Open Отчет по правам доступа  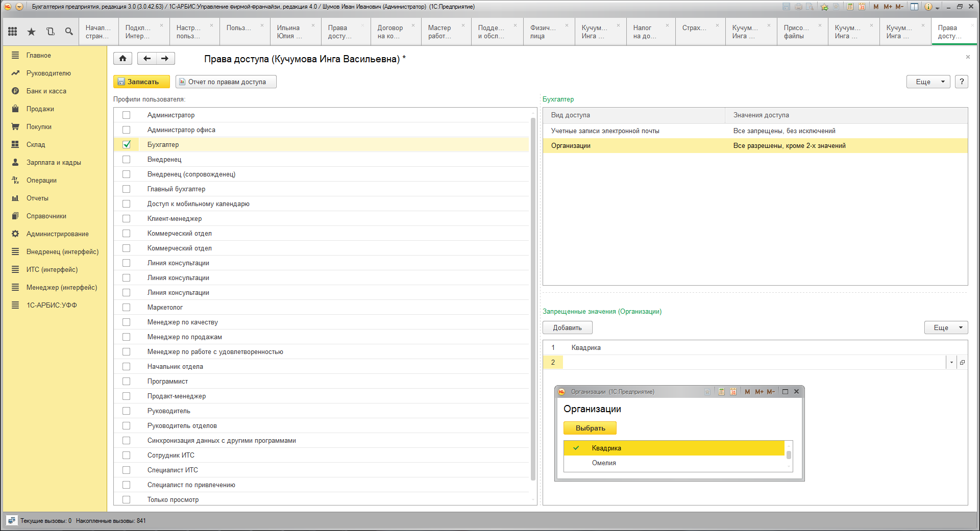(226, 82)
